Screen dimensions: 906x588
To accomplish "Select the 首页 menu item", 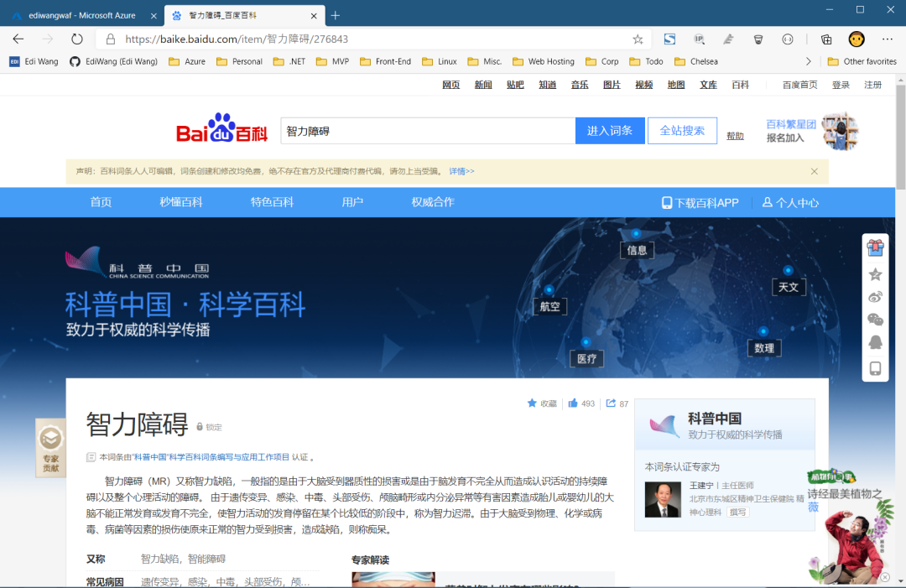I will tap(102, 202).
